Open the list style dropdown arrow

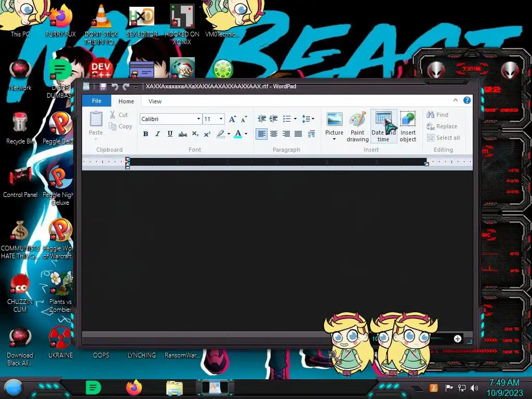(x=295, y=119)
